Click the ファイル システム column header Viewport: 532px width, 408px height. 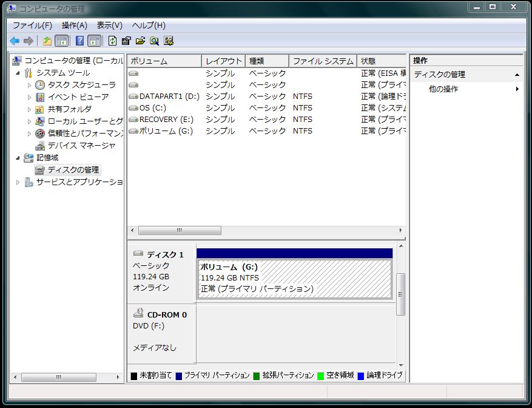coord(323,61)
